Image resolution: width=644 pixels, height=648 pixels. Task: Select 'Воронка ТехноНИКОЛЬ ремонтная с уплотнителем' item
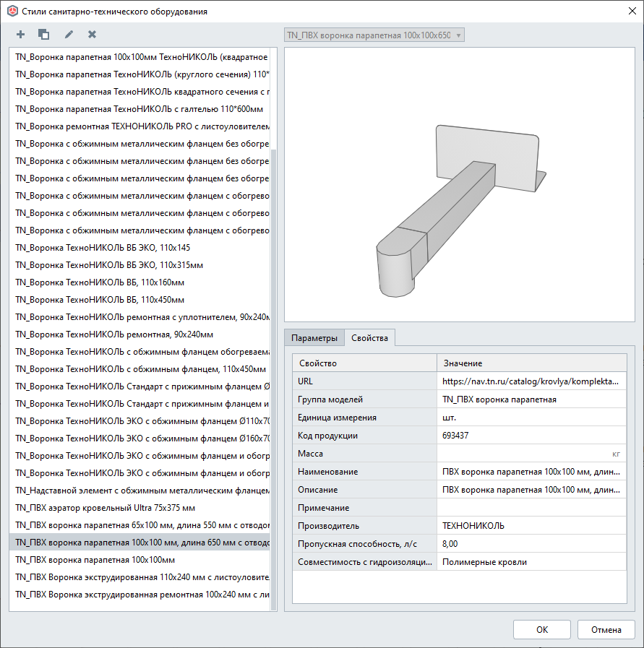tap(139, 317)
